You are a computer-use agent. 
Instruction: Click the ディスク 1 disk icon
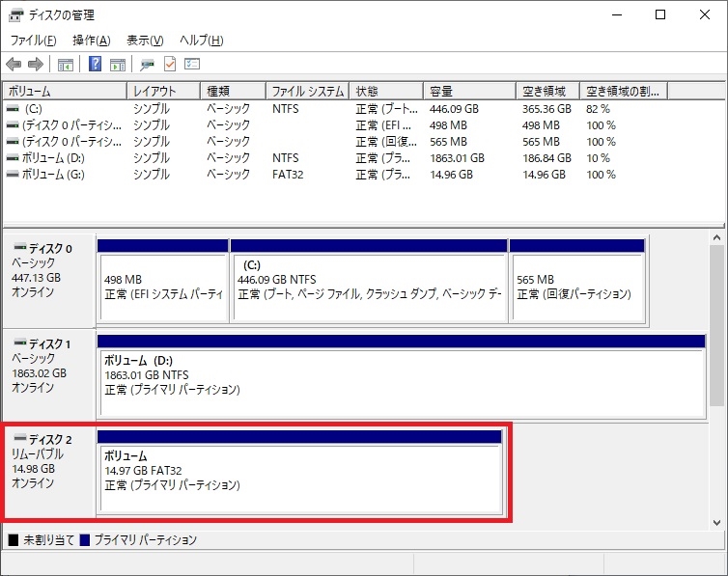[x=20, y=343]
